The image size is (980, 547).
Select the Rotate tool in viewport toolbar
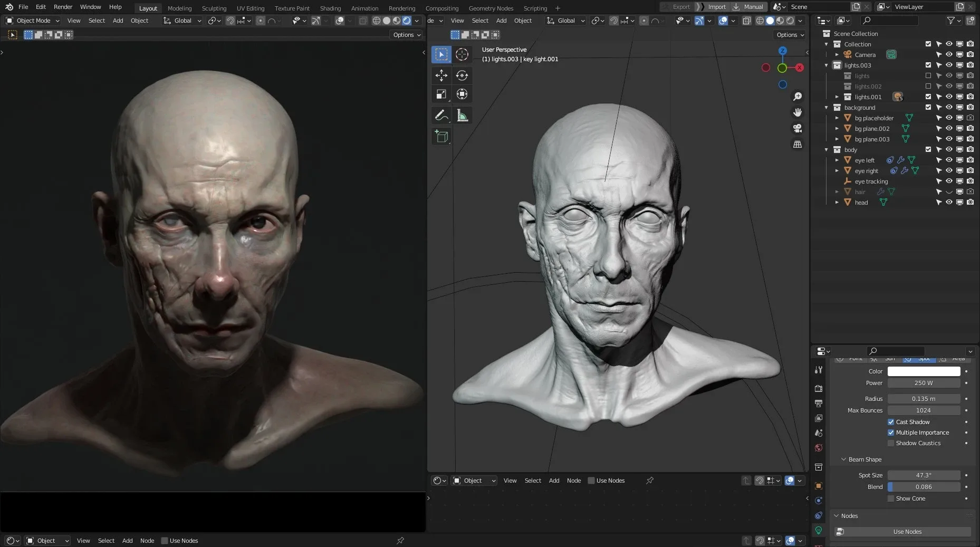[462, 75]
